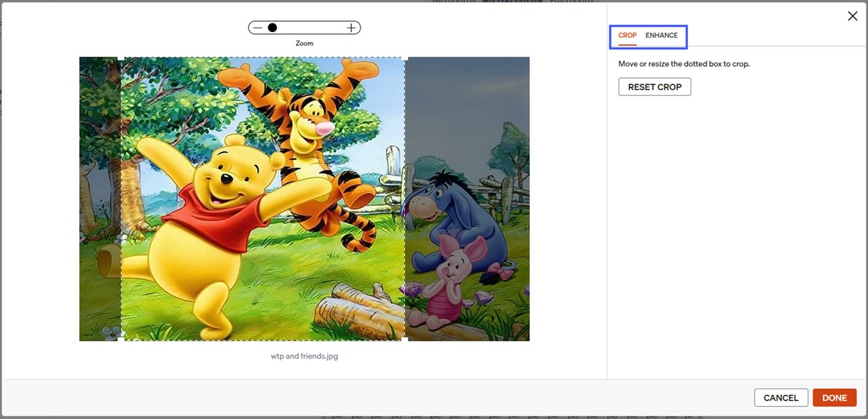This screenshot has height=419, width=868.
Task: Click the top-right crop handle
Action: [x=405, y=57]
